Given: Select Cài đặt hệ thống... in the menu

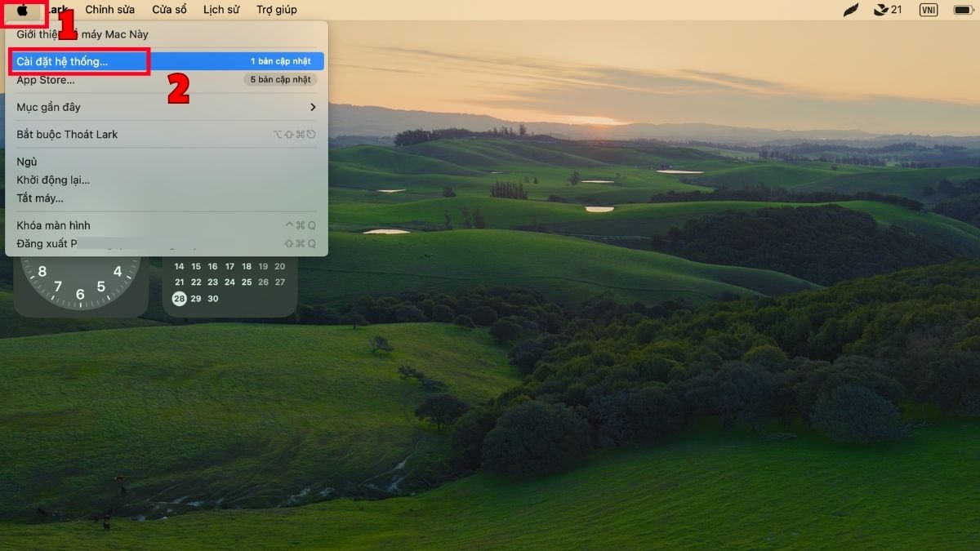Looking at the screenshot, I should [166, 61].
